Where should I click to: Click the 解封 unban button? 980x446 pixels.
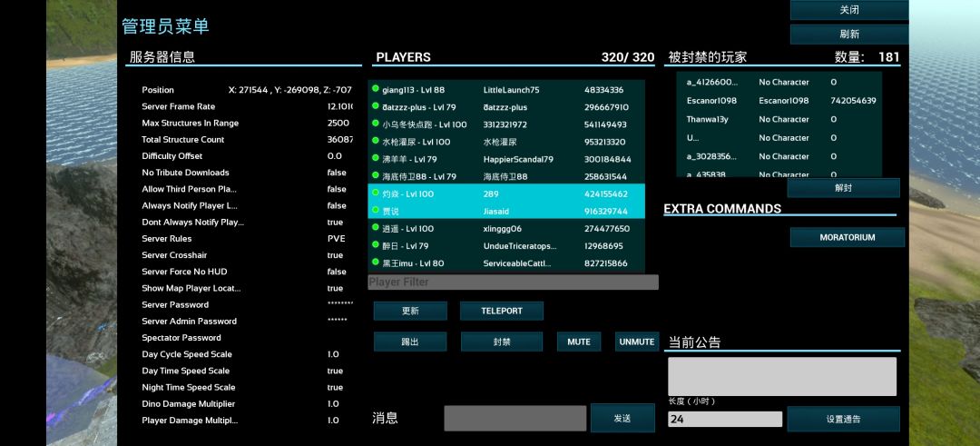coord(843,188)
